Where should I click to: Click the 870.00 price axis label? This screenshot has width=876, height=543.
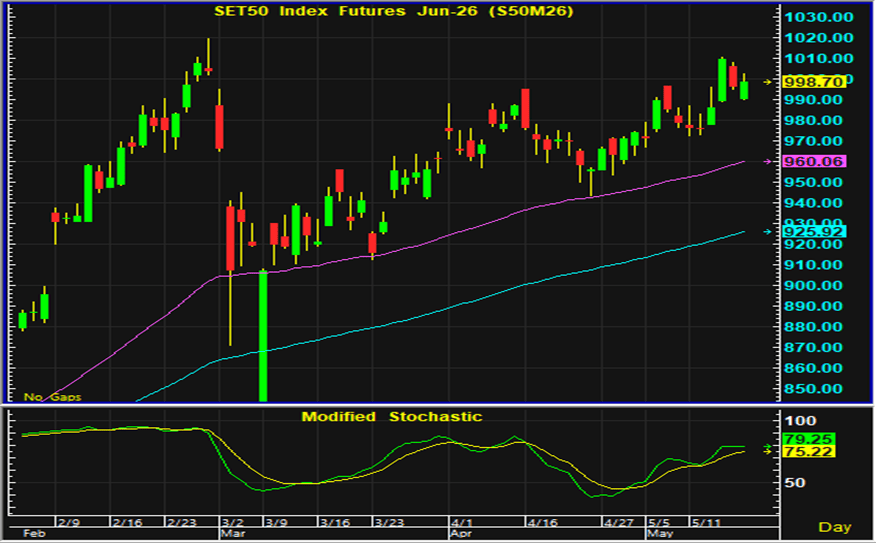click(813, 348)
